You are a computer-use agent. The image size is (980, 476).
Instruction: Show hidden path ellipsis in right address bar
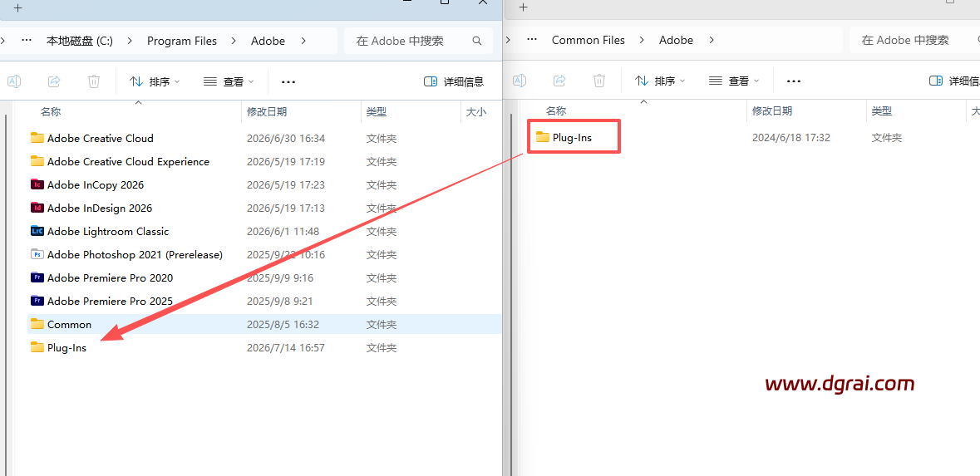pos(532,40)
